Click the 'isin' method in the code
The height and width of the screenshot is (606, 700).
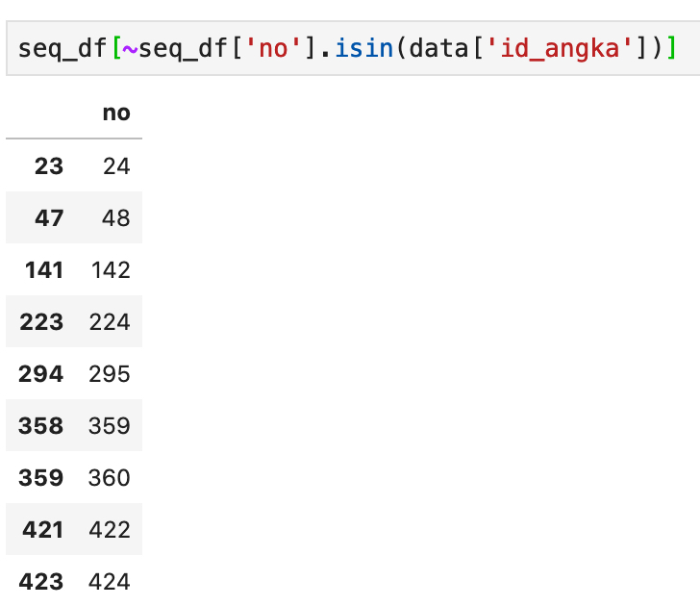[x=364, y=48]
